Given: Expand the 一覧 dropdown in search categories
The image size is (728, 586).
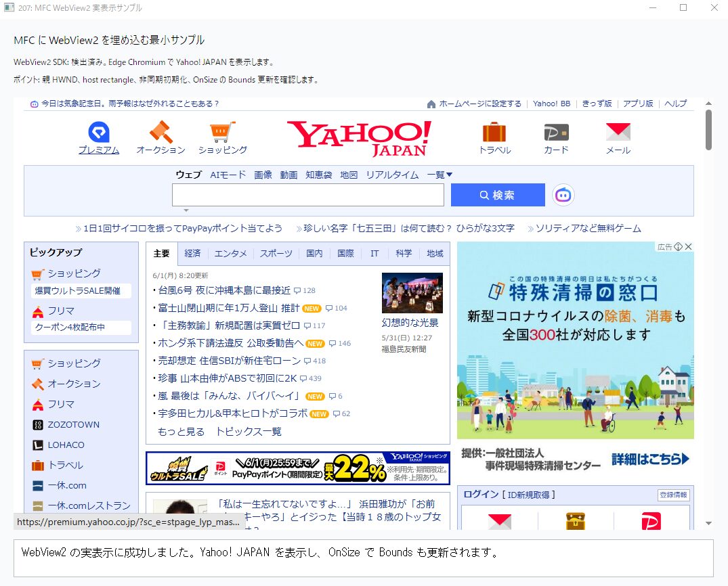Looking at the screenshot, I should click(x=440, y=175).
